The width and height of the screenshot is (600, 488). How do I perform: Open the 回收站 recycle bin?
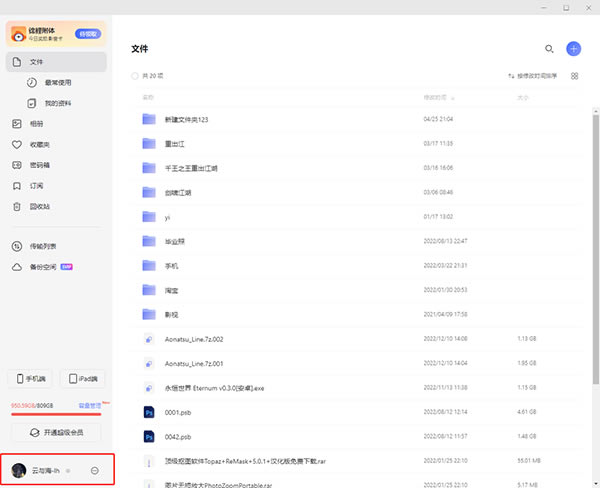(x=39, y=206)
